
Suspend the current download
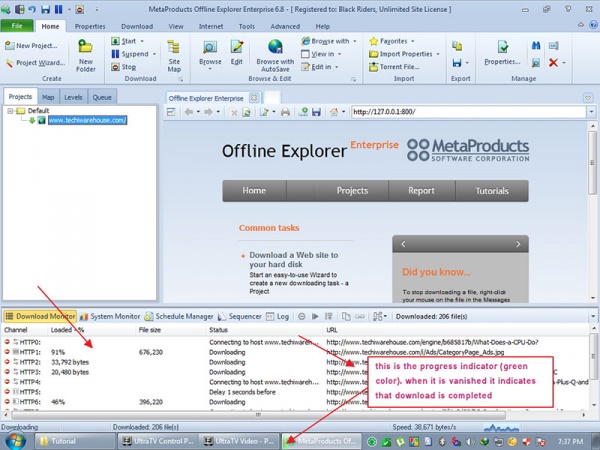130,54
